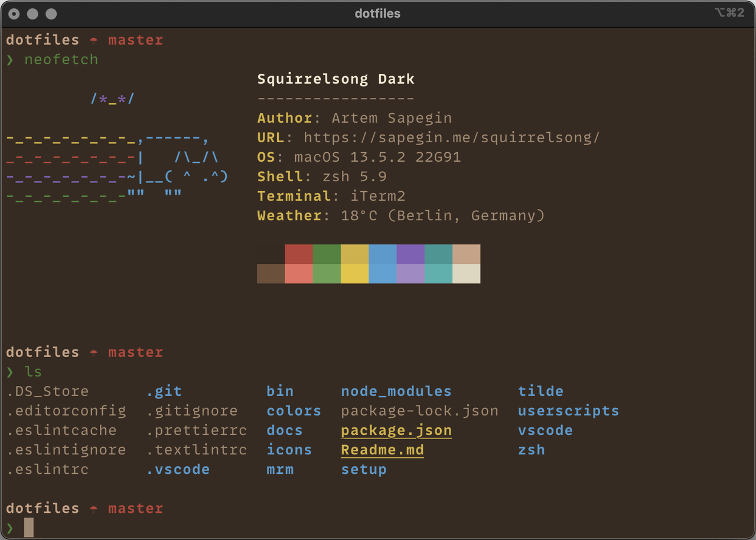Image resolution: width=756 pixels, height=540 pixels.
Task: Click the .textlintrc file name
Action: (x=197, y=450)
